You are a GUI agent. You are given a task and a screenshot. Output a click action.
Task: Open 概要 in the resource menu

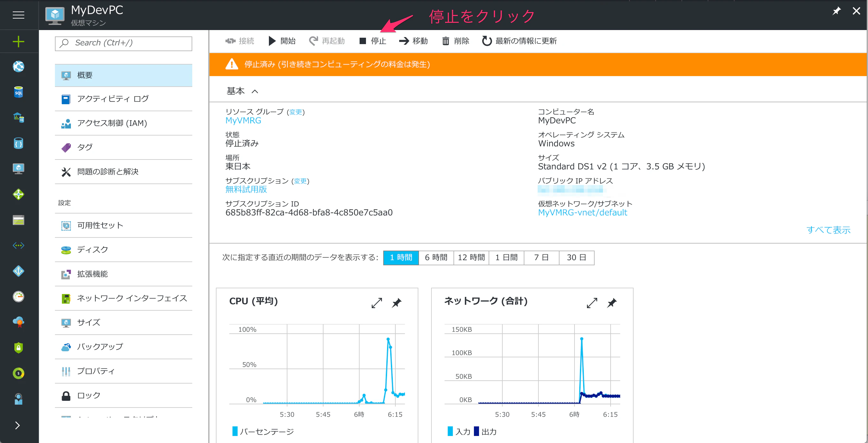click(x=124, y=75)
